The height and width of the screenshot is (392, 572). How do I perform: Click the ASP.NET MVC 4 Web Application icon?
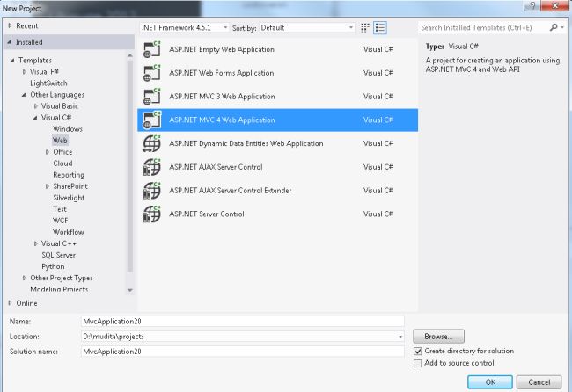[151, 120]
